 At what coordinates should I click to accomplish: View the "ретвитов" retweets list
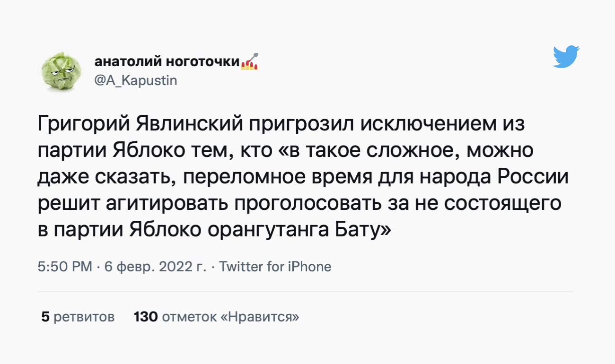(84, 316)
